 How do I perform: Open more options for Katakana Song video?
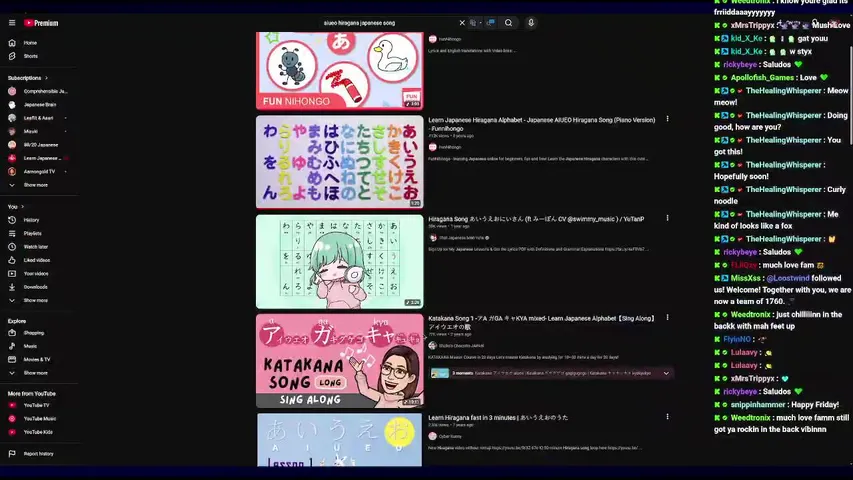[667, 317]
